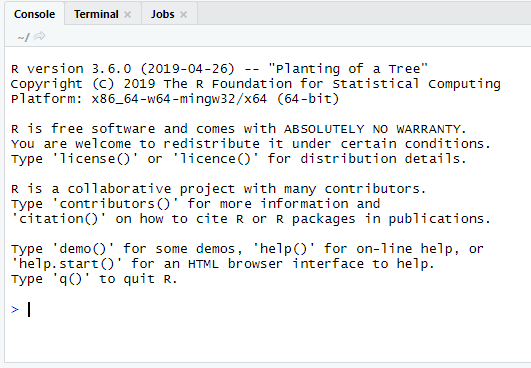Viewport: 531px width, 368px height.
Task: Click the 'help()' text in console output
Action: point(284,248)
